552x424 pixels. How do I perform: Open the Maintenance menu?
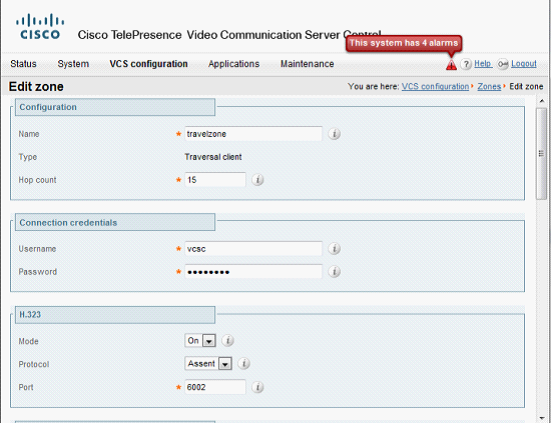307,64
